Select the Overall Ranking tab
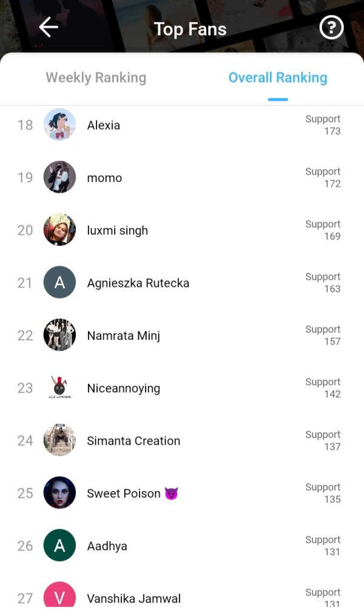The image size is (364, 610). coord(277,78)
